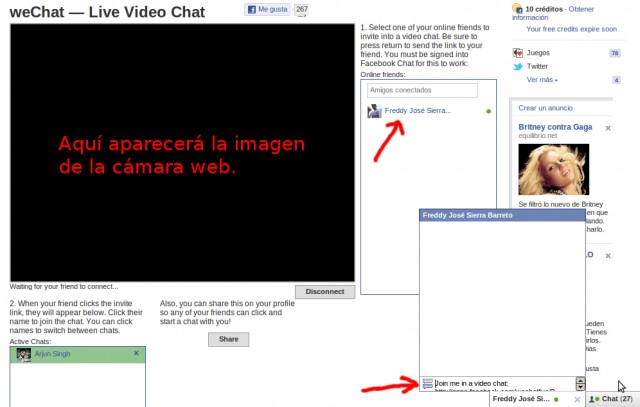The height and width of the screenshot is (407, 640).
Task: Click the Share button
Action: coord(229,339)
